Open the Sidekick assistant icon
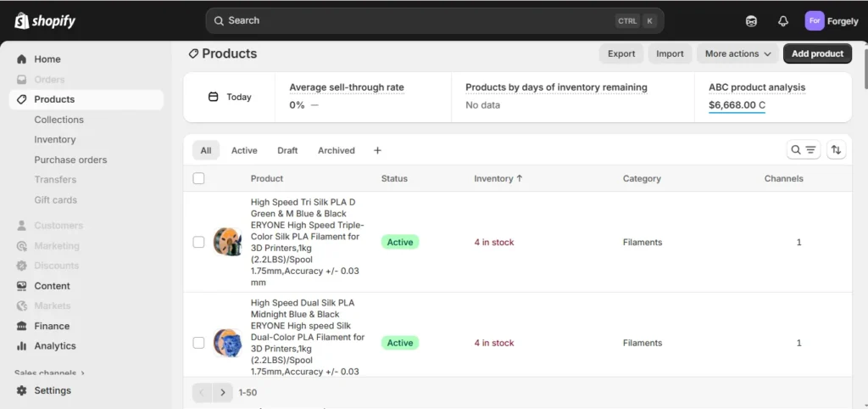 click(751, 21)
